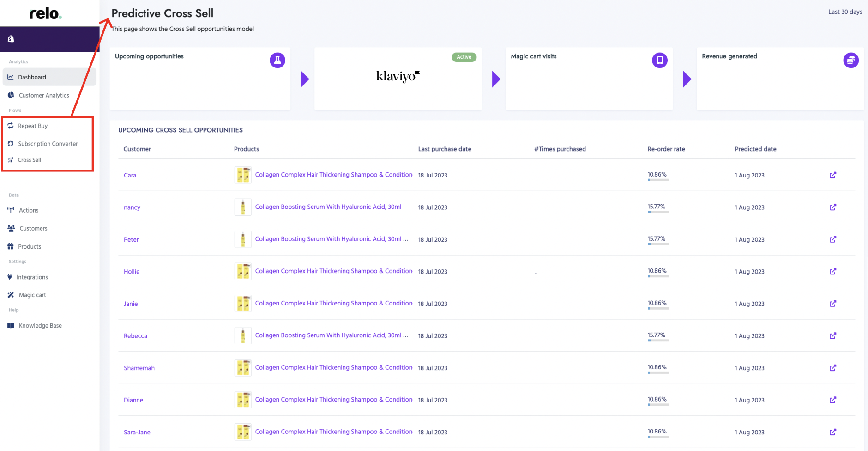
Task: Open Magic cart settings
Action: [32, 295]
